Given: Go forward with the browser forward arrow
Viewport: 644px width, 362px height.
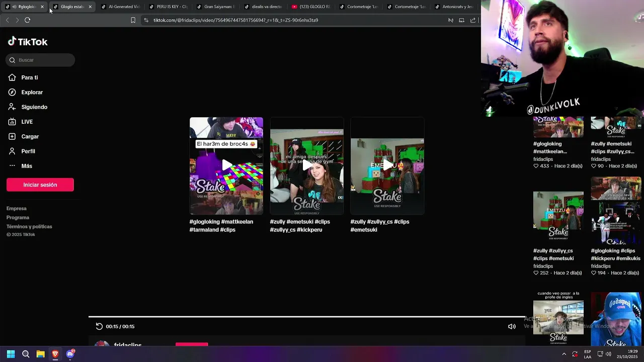Looking at the screenshot, I should 17,20.
